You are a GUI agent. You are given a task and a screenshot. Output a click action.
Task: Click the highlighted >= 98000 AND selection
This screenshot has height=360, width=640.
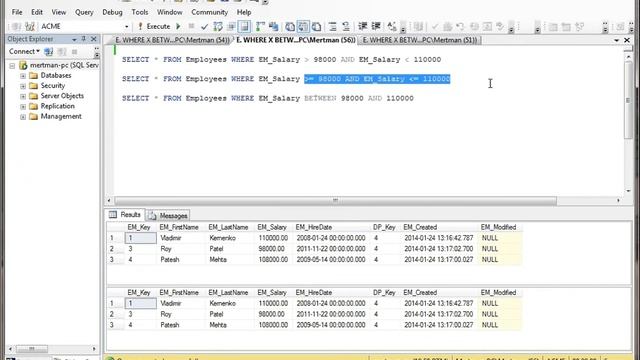click(x=377, y=79)
